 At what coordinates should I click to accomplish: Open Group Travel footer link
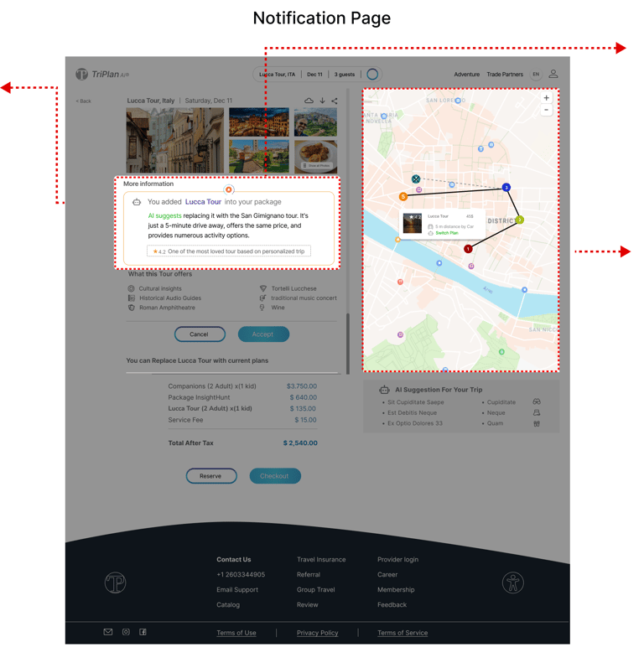316,589
